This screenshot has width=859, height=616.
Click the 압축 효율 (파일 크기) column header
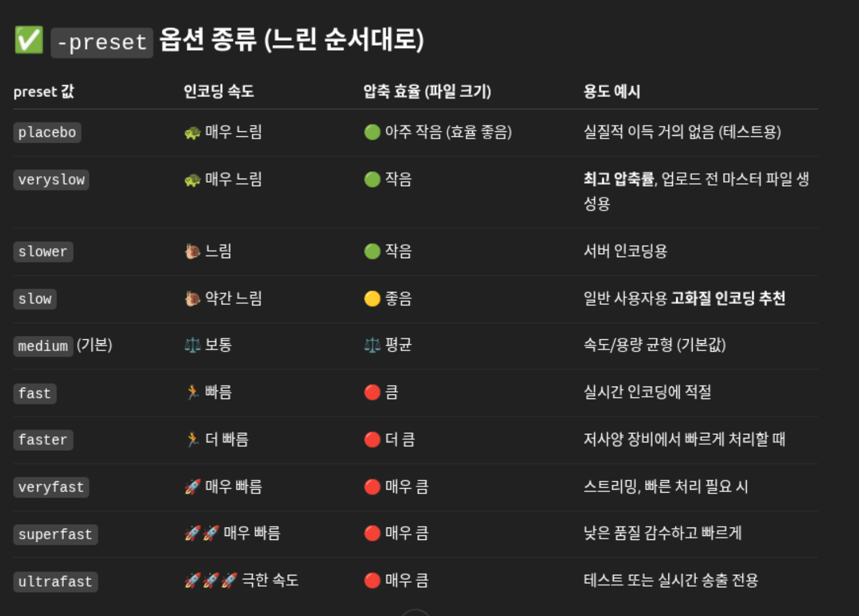pos(427,91)
